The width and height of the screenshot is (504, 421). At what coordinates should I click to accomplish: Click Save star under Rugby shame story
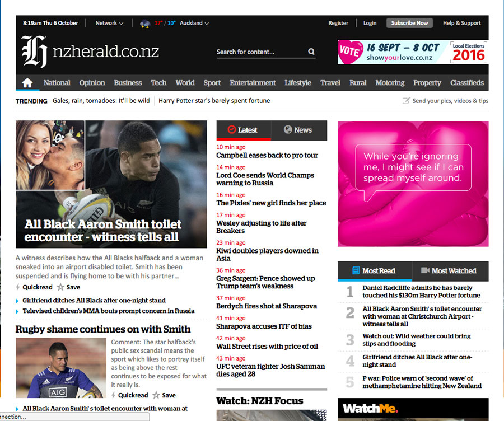[156, 395]
